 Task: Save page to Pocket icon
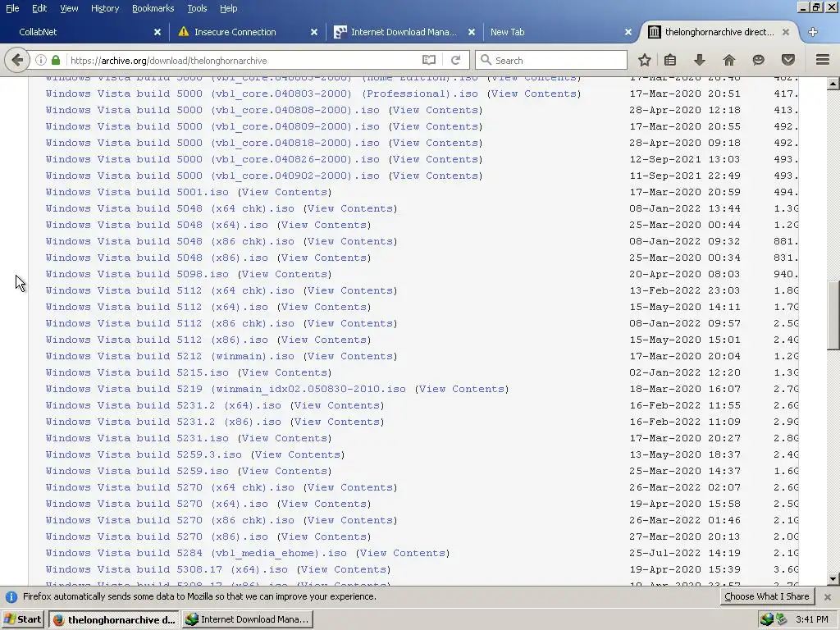click(x=788, y=60)
